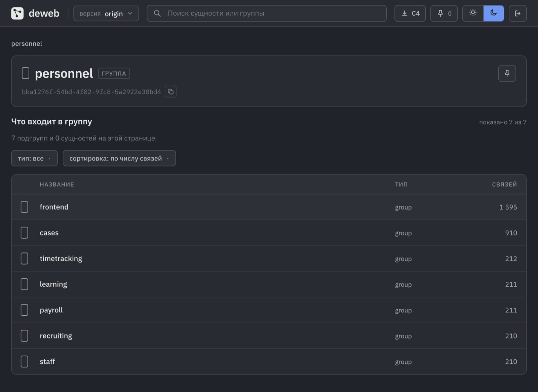Click the group type cell for payroll
Screen dimensions: 538x392
click(403, 310)
